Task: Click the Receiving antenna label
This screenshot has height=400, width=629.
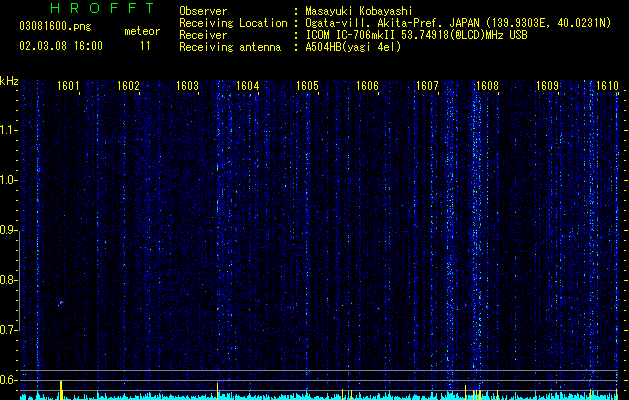Action: [230, 47]
